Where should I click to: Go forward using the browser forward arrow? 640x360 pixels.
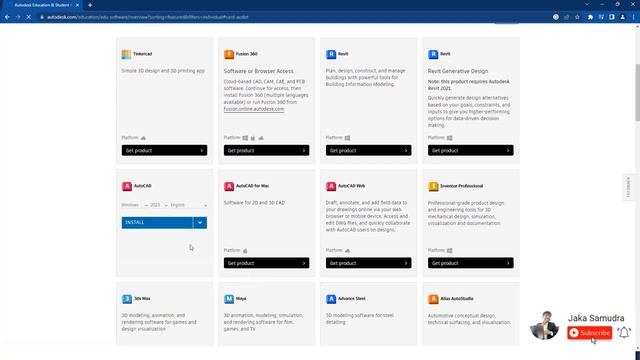pyautogui.click(x=18, y=17)
